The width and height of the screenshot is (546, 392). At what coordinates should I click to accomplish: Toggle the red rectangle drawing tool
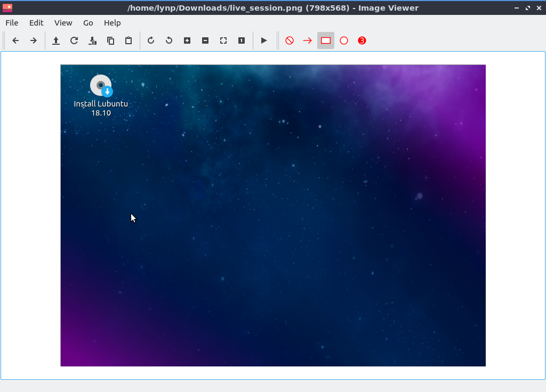click(326, 40)
